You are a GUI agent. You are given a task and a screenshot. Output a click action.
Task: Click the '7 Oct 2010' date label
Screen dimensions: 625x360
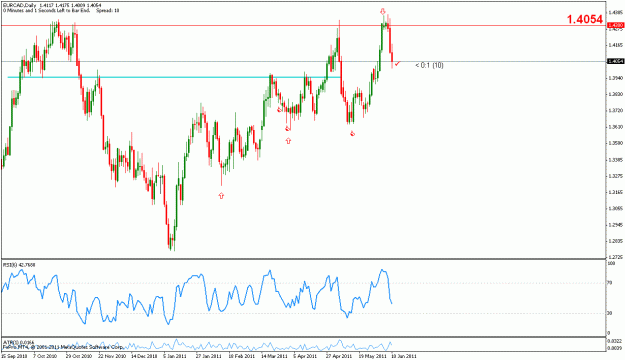[45, 356]
